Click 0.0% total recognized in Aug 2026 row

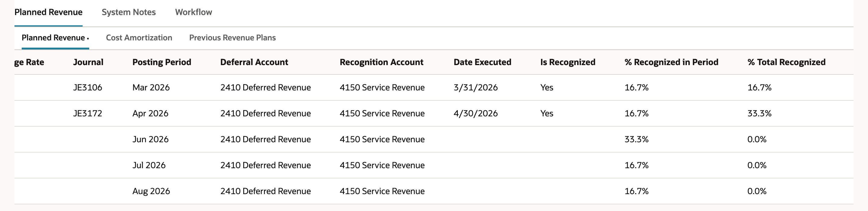[x=757, y=191]
